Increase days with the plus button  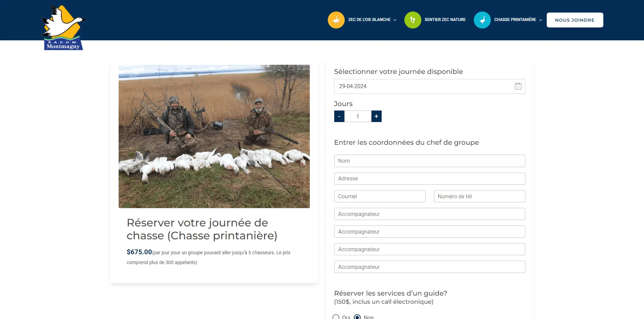(x=376, y=116)
